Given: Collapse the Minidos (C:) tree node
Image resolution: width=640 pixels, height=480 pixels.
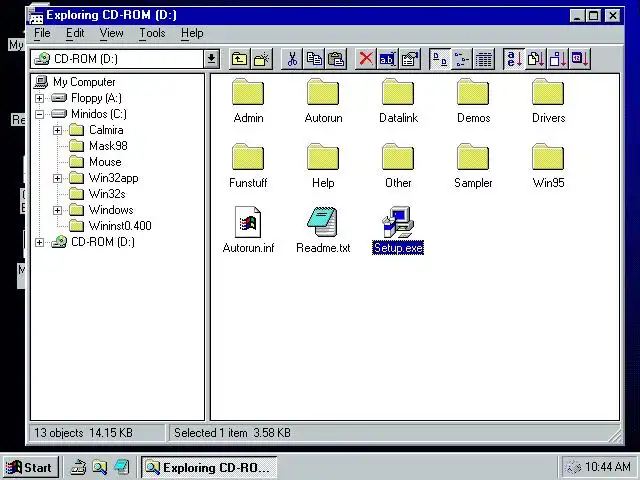Looking at the screenshot, I should tap(40, 114).
